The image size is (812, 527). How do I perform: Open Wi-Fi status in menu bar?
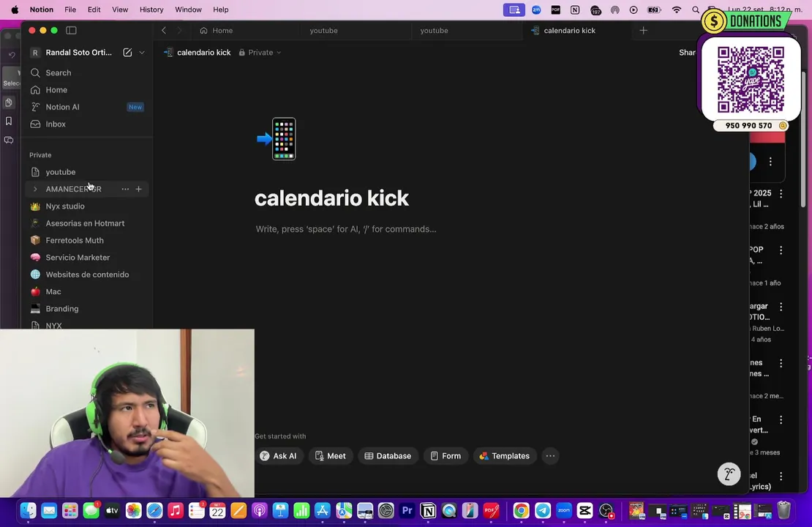click(x=677, y=10)
